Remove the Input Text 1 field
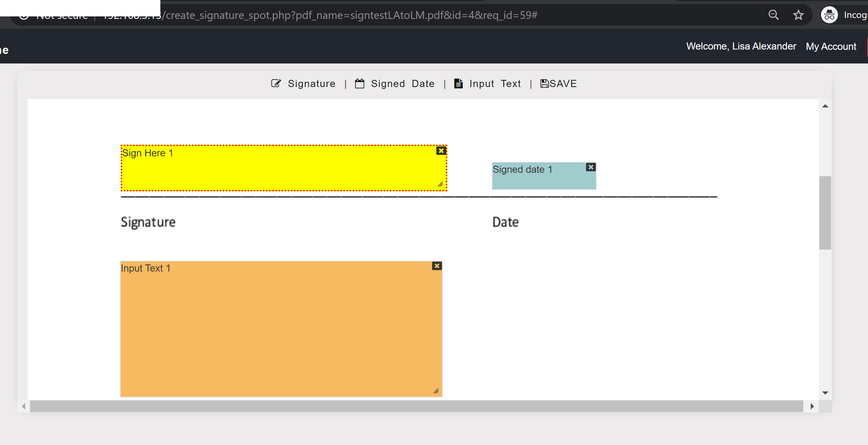868x445 pixels. (x=437, y=266)
